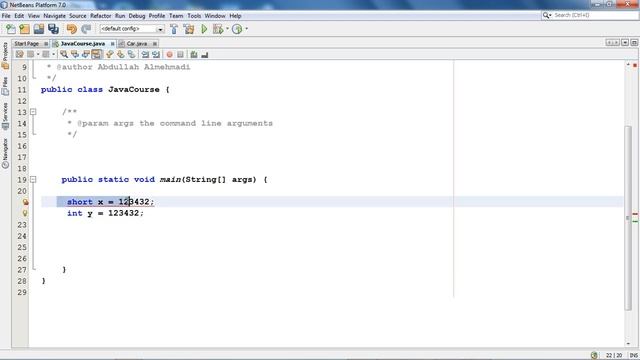Start macro recording with the red circle

point(169,54)
